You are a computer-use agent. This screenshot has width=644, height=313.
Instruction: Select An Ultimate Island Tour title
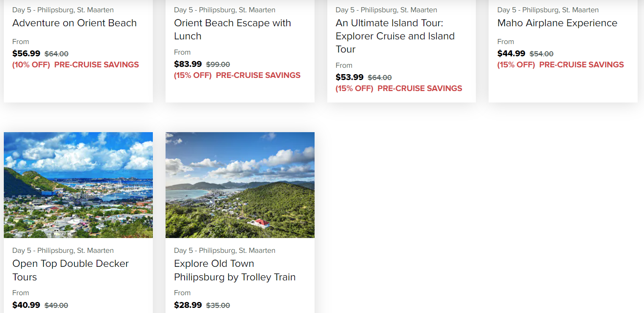click(395, 36)
